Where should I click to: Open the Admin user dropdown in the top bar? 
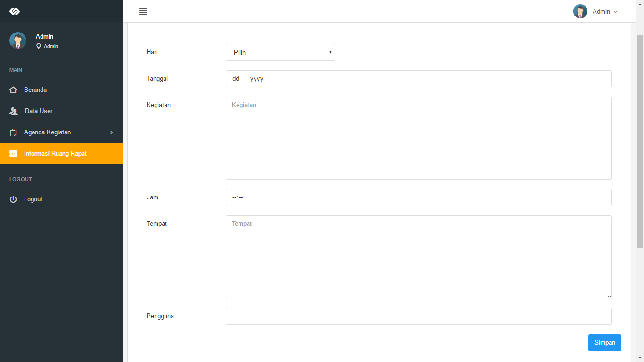595,11
